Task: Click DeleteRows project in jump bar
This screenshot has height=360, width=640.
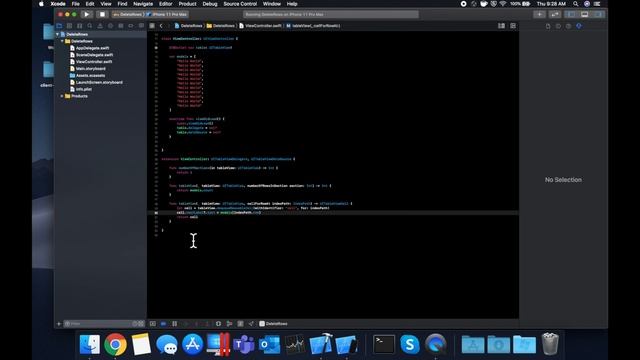Action: (x=189, y=26)
